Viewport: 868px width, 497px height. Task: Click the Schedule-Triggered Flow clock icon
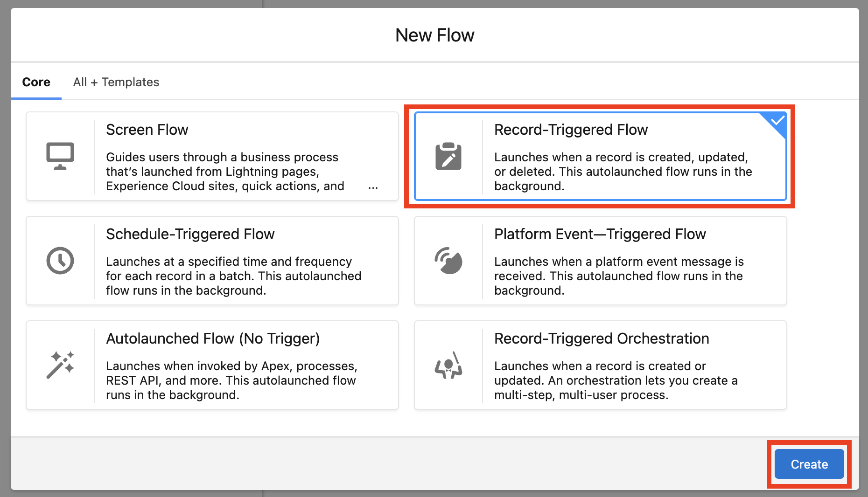click(x=60, y=261)
